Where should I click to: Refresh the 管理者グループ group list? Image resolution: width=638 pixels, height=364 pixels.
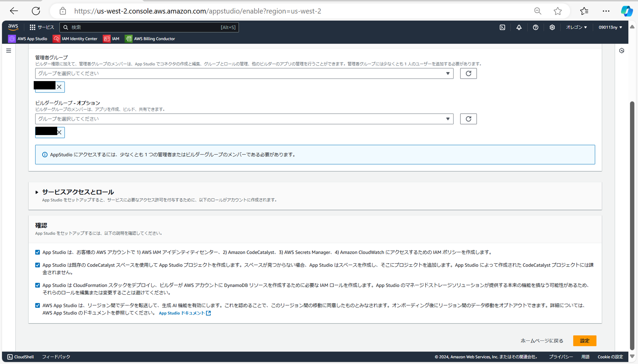click(x=468, y=73)
